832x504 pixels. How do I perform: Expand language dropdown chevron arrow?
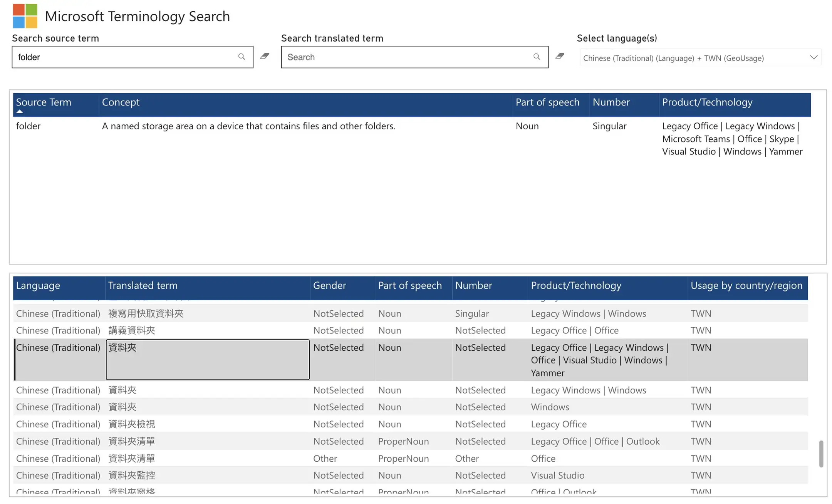pyautogui.click(x=814, y=57)
